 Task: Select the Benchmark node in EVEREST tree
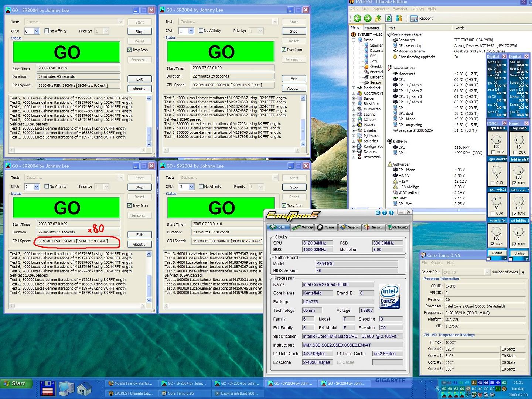pos(369,157)
